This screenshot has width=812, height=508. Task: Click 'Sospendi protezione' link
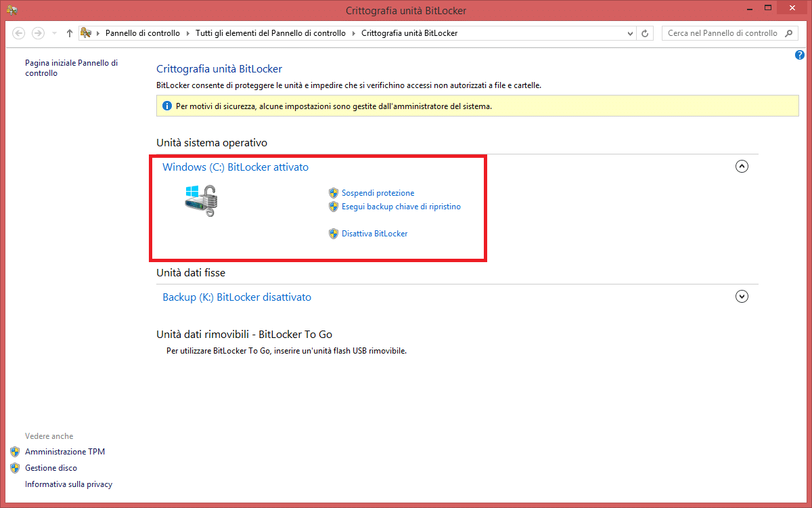coord(378,193)
